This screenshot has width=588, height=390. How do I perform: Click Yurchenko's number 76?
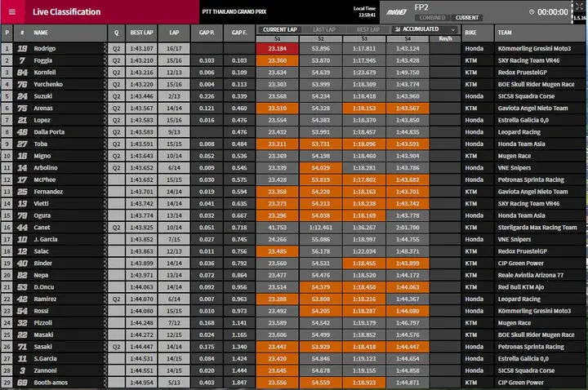pyautogui.click(x=23, y=84)
